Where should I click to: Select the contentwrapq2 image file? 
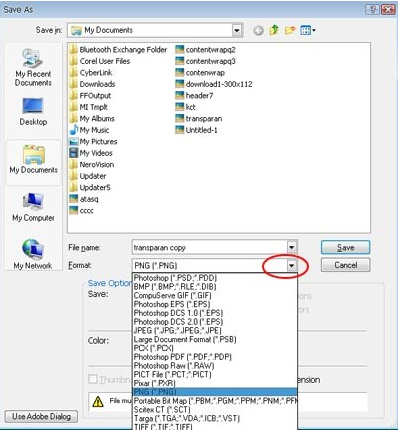coord(205,50)
